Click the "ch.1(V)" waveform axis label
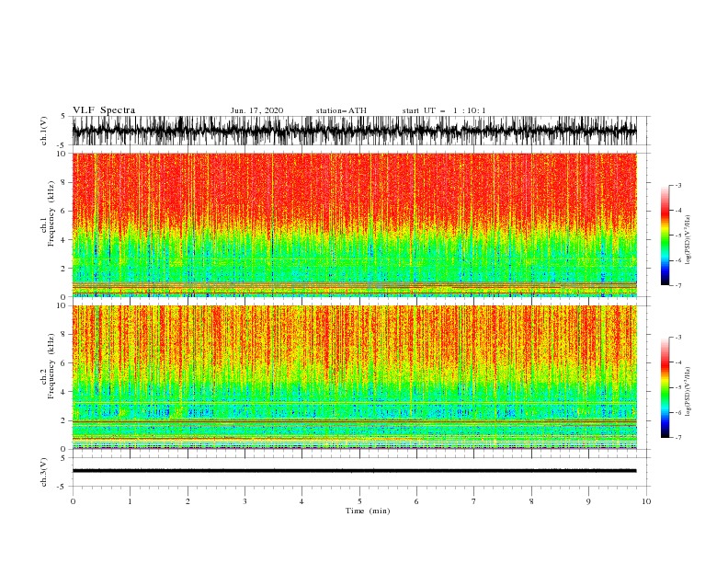The width and height of the screenshot is (728, 563). point(44,131)
